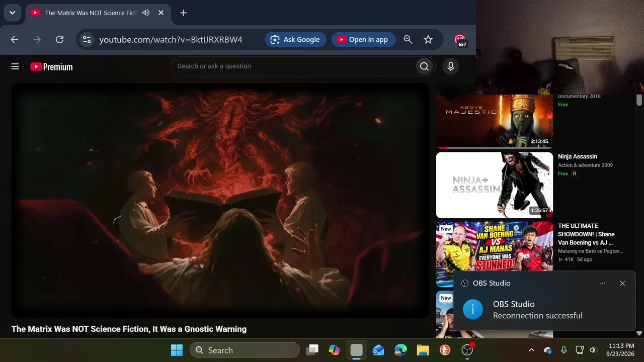This screenshot has width=644, height=362.
Task: Open the system tray volume control
Action: tap(593, 350)
